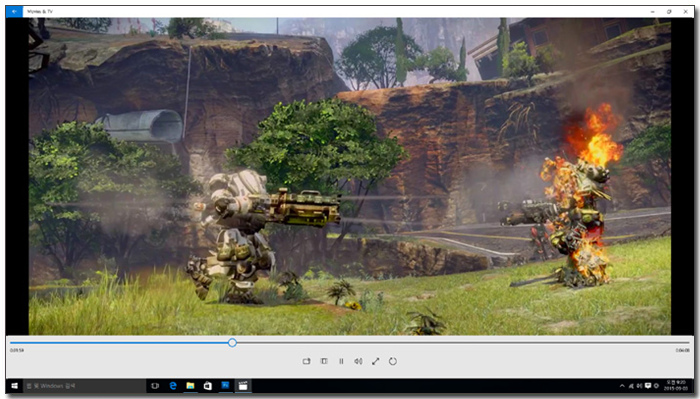This screenshot has width=700, height=399.
Task: Open the volume control
Action: [358, 361]
